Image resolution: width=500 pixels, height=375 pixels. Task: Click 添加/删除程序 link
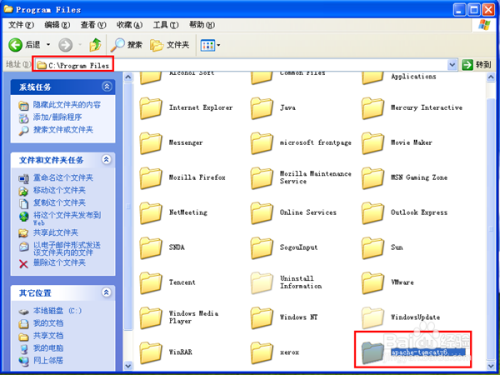(x=57, y=117)
